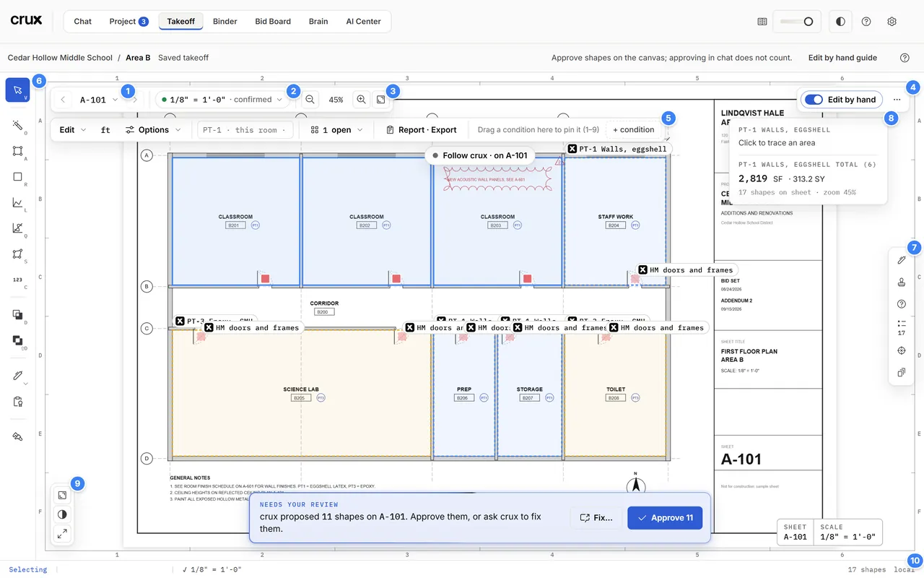
Task: Click the Approve 11 button
Action: (x=665, y=518)
